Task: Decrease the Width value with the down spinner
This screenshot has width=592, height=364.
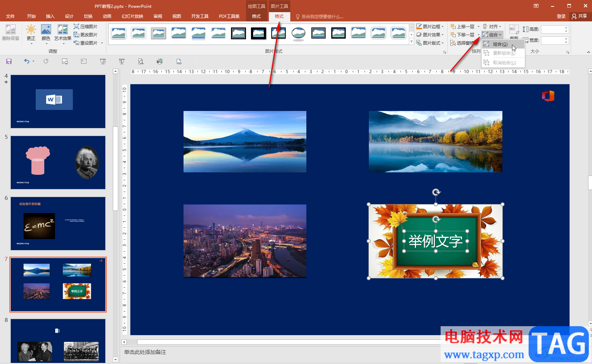Action: (566, 42)
